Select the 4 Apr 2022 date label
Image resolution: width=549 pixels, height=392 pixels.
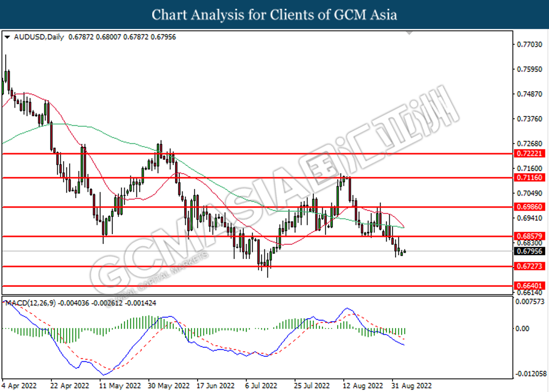19,386
